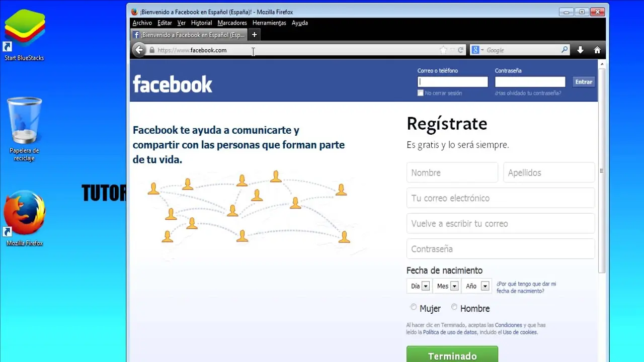Open the Ayuda menu
Viewport: 644px width, 362px height.
[300, 23]
